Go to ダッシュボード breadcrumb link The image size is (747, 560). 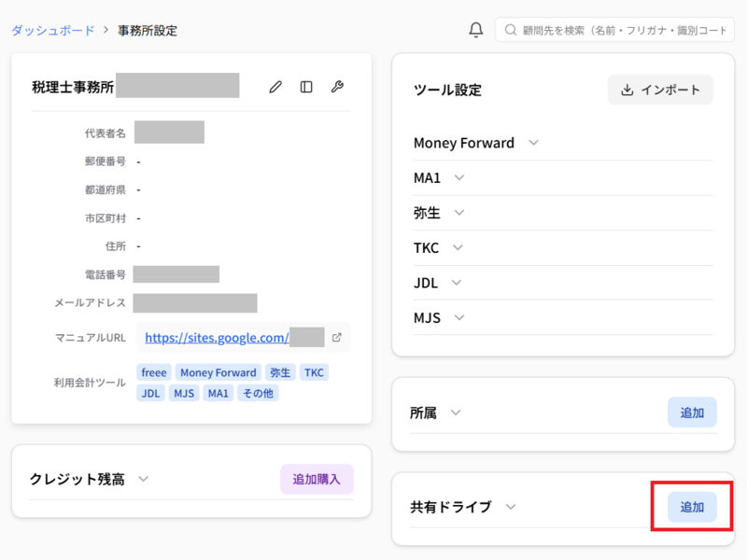click(x=53, y=31)
